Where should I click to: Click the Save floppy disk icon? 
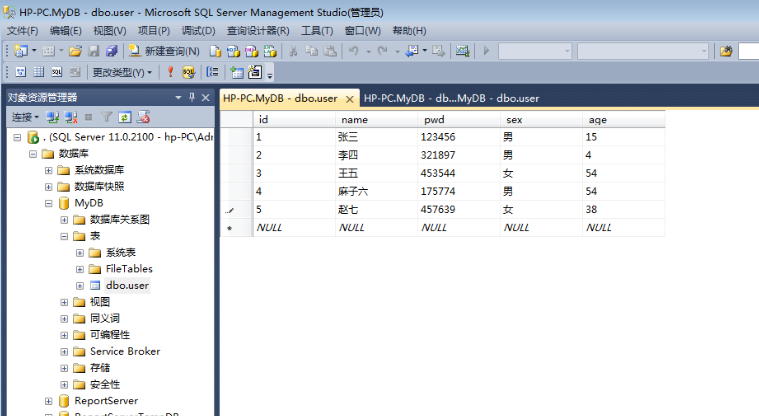pyautogui.click(x=94, y=51)
